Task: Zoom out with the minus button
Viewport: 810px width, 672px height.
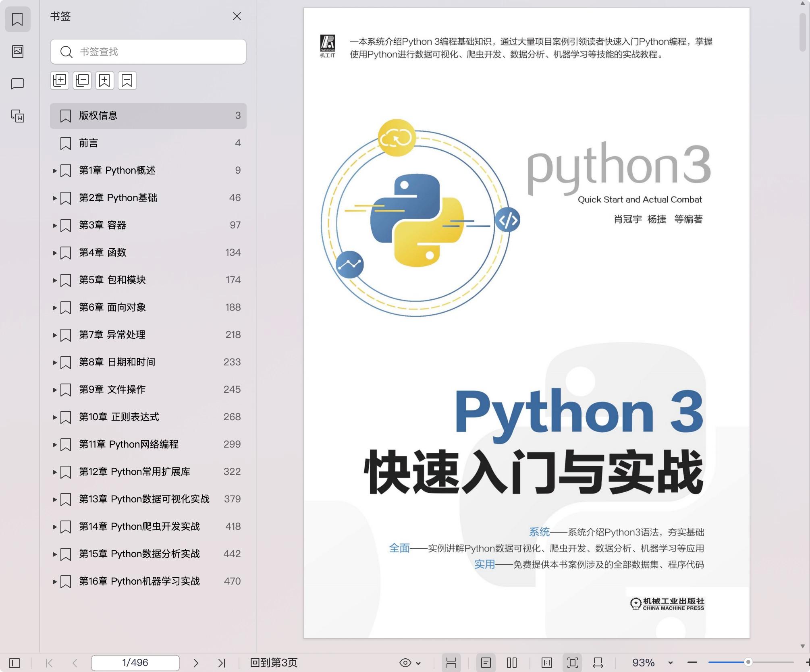Action: click(x=692, y=663)
